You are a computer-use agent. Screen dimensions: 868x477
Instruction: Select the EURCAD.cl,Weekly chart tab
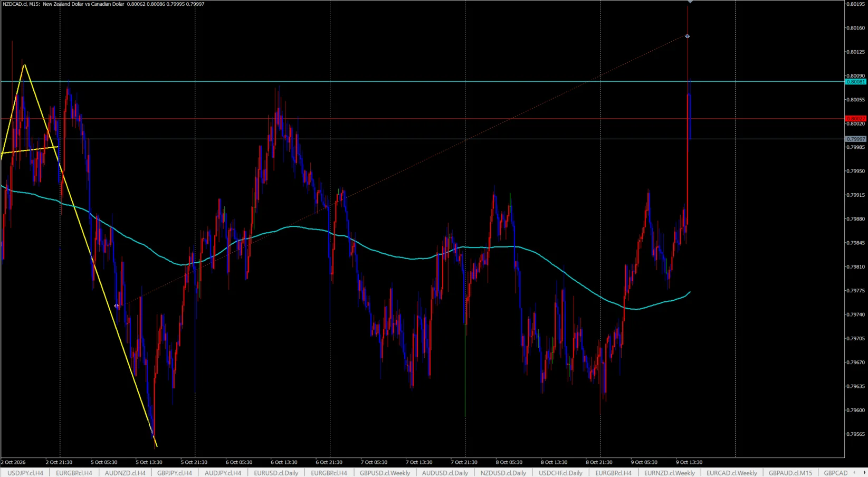tap(731, 473)
